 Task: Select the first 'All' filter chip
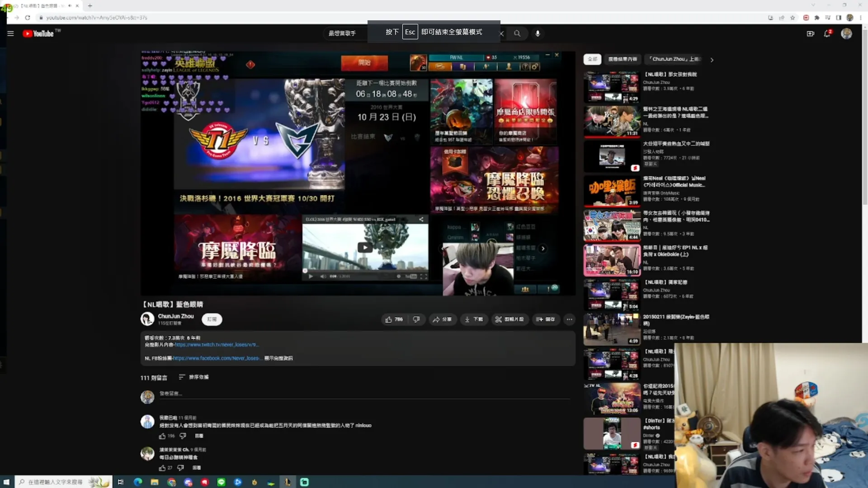pyautogui.click(x=592, y=59)
